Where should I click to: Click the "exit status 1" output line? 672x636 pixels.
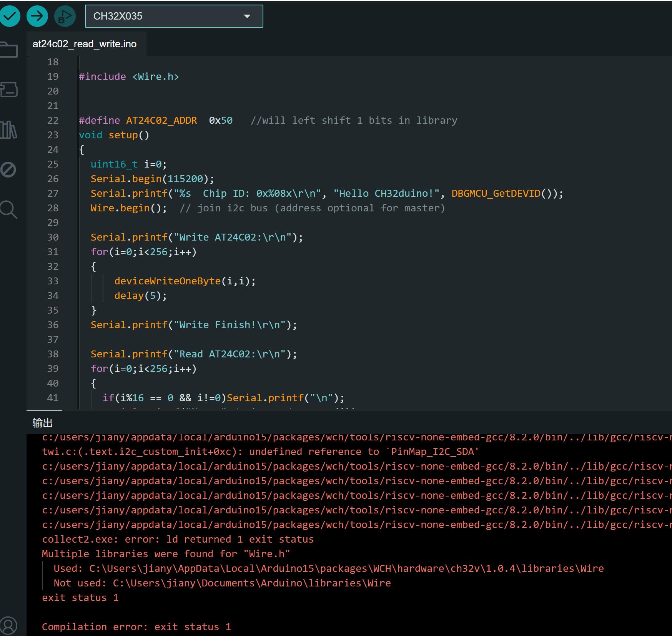click(80, 598)
